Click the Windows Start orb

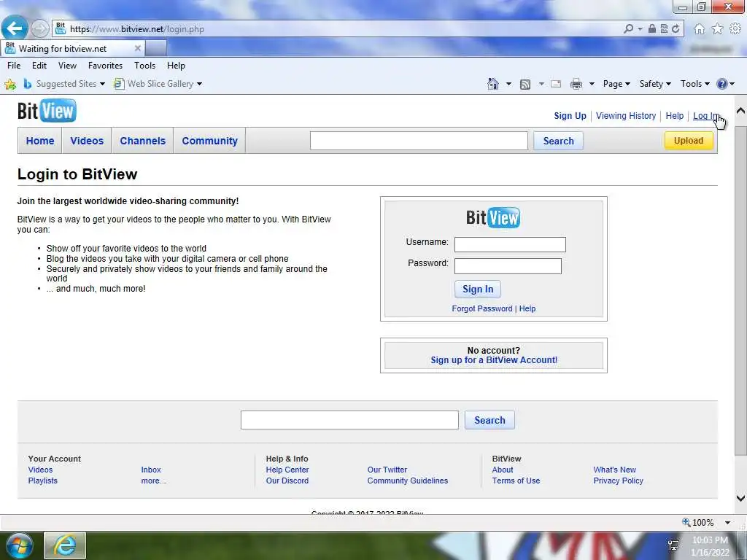(x=20, y=545)
